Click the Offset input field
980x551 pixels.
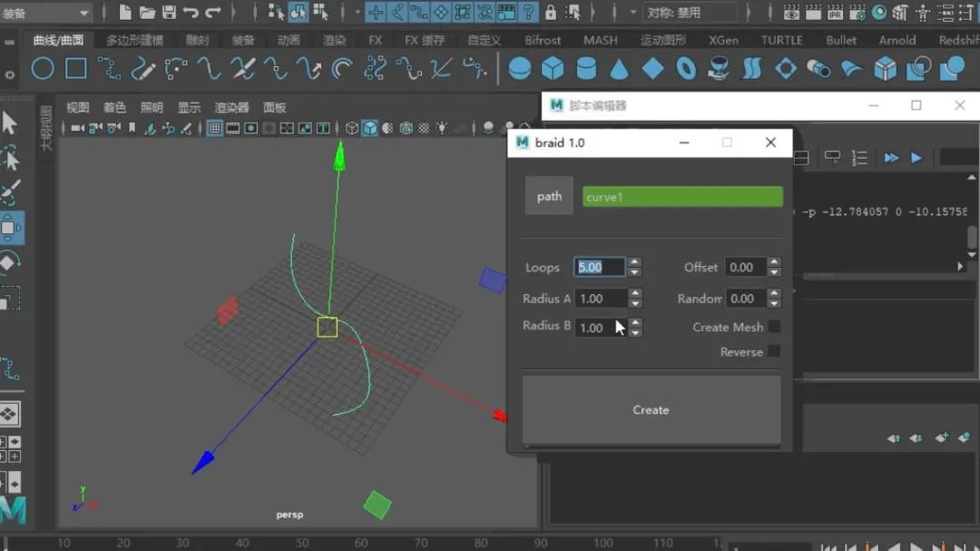point(745,267)
